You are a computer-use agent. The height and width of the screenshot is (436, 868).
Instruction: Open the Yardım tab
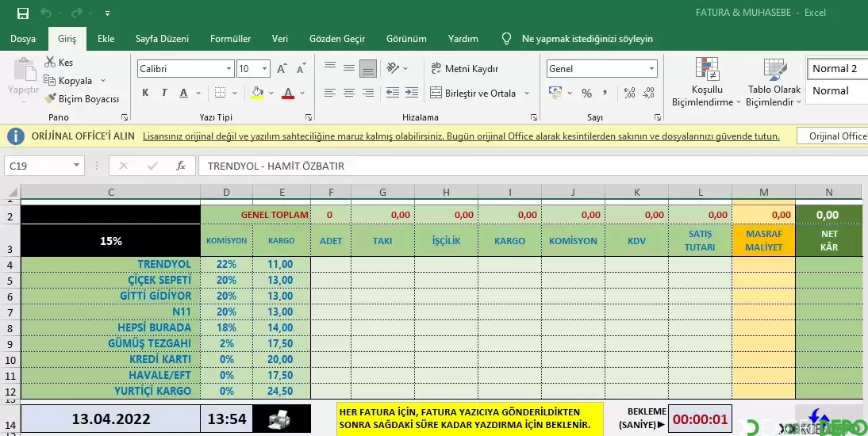click(x=463, y=39)
